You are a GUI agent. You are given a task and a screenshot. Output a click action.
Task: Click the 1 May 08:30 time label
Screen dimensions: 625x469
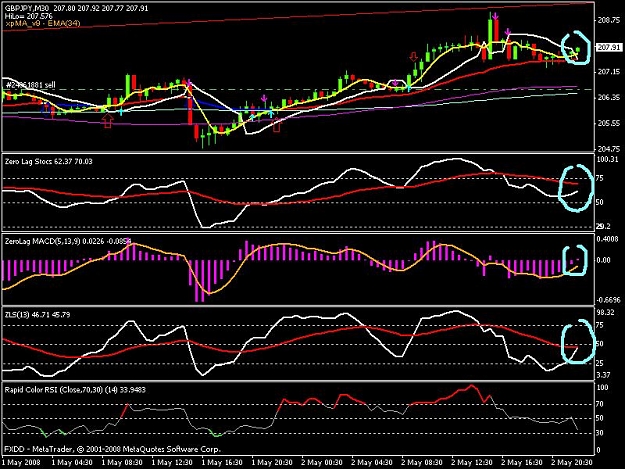pos(122,463)
